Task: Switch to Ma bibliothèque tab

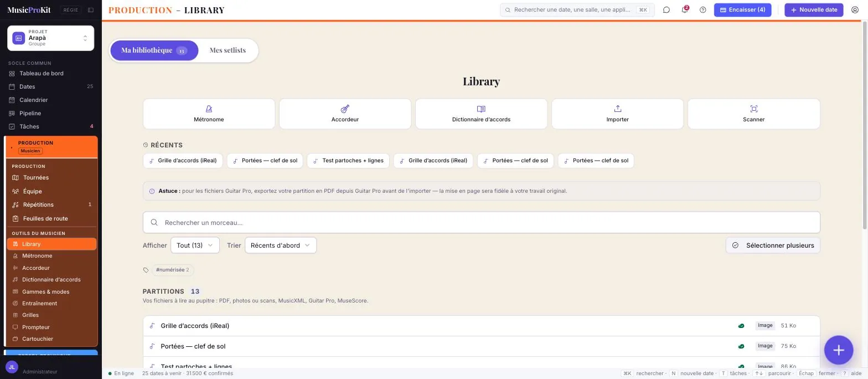Action: click(154, 50)
